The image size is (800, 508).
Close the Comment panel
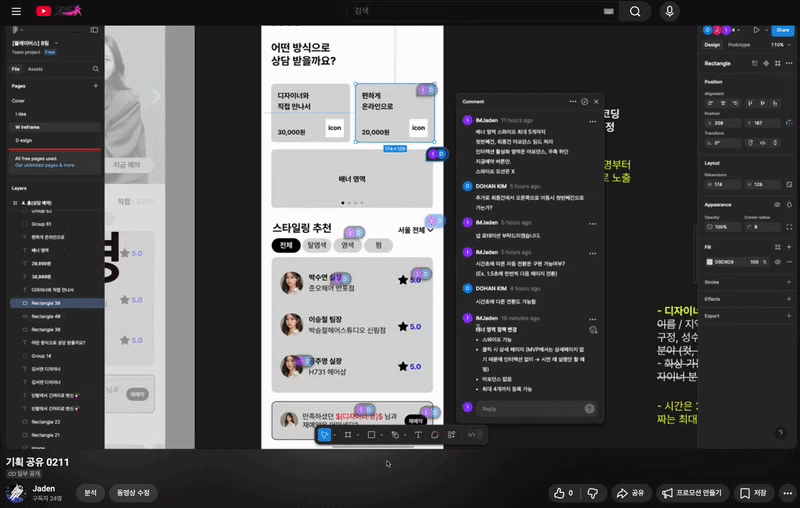coord(596,101)
